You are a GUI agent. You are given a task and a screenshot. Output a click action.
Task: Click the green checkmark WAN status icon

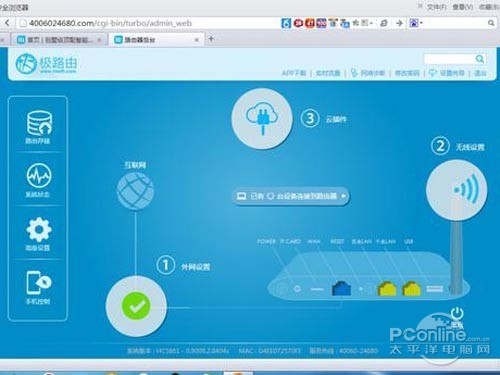point(136,306)
